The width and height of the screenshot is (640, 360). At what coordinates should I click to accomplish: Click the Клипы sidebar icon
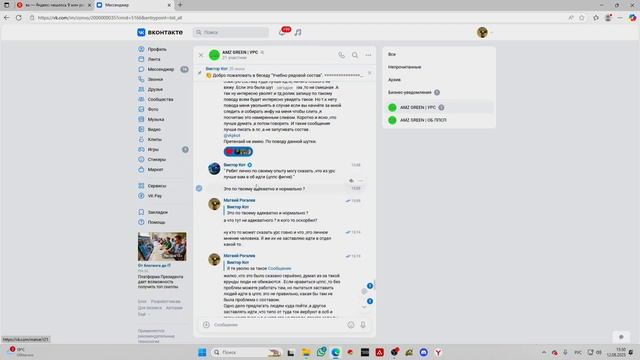pyautogui.click(x=141, y=139)
